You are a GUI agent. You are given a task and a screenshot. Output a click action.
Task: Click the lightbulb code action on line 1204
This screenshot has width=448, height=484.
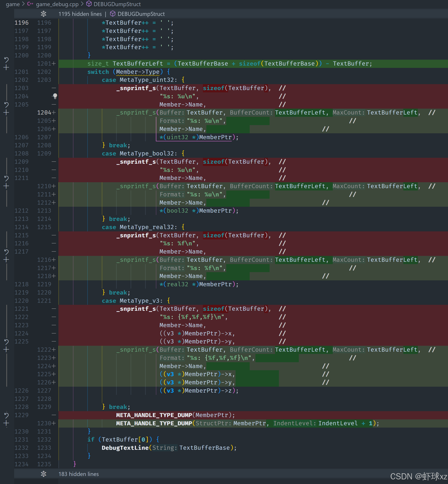pos(55,96)
